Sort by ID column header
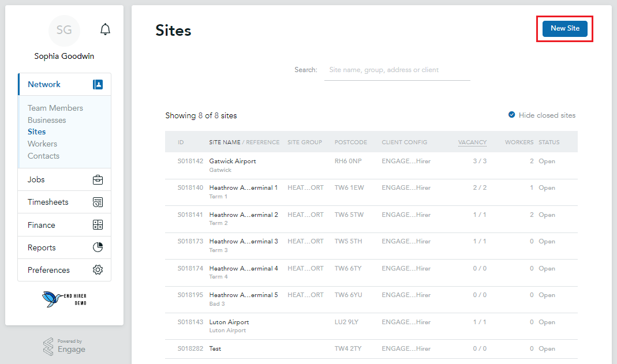This screenshot has height=364, width=617. 181,142
